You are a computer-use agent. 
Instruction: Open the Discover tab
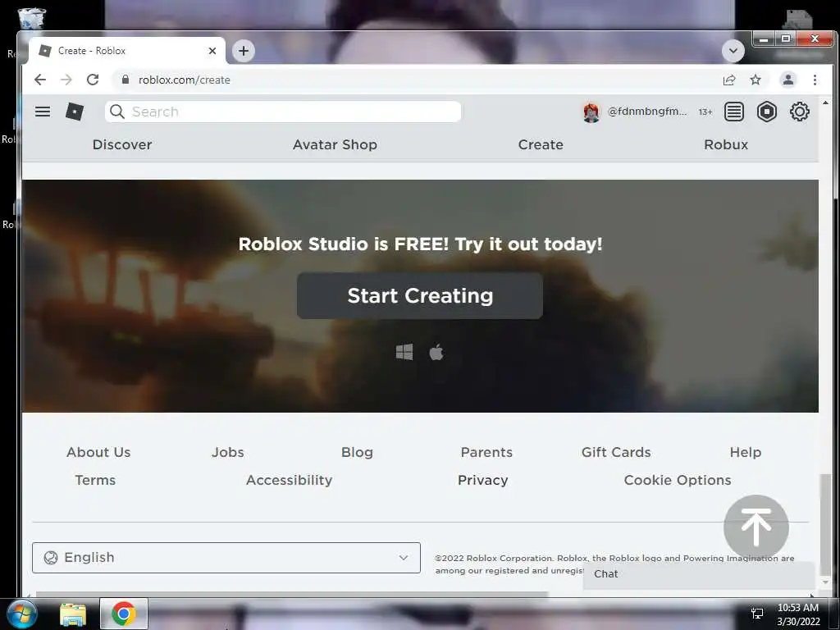tap(122, 144)
